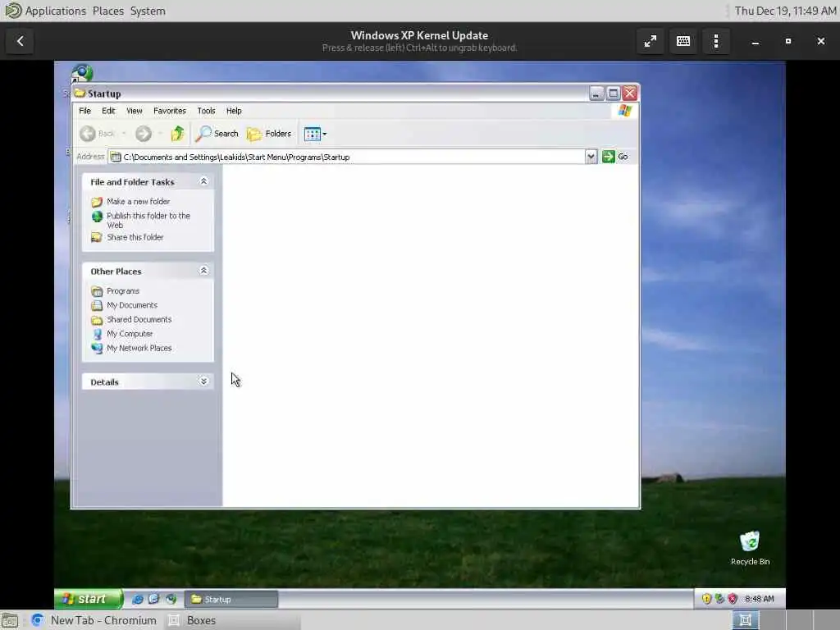Open the System menu
The width and height of the screenshot is (840, 630).
(148, 11)
